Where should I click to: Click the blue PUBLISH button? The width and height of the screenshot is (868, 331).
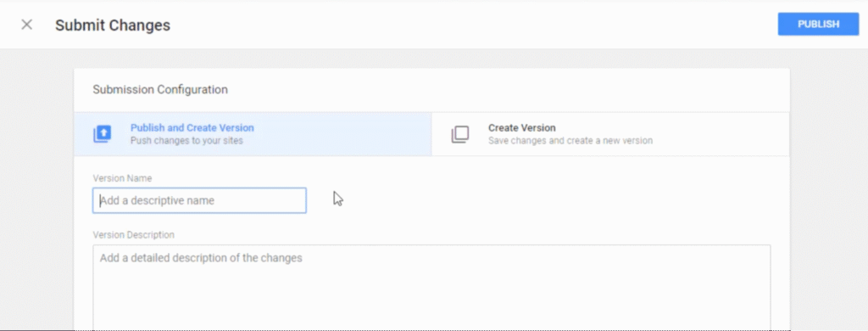[818, 25]
